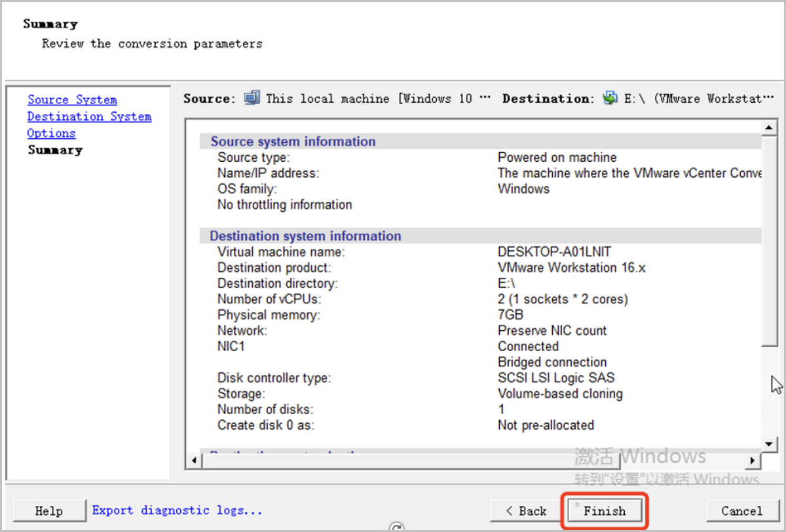Select the Summary step in the sidebar
786x532 pixels.
(55, 150)
